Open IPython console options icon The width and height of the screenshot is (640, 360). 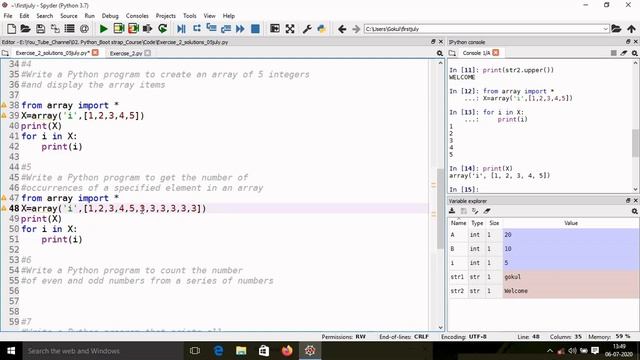click(x=635, y=53)
